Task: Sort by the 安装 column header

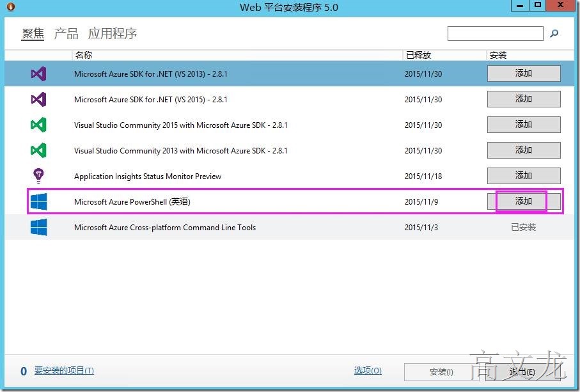Action: [530, 55]
